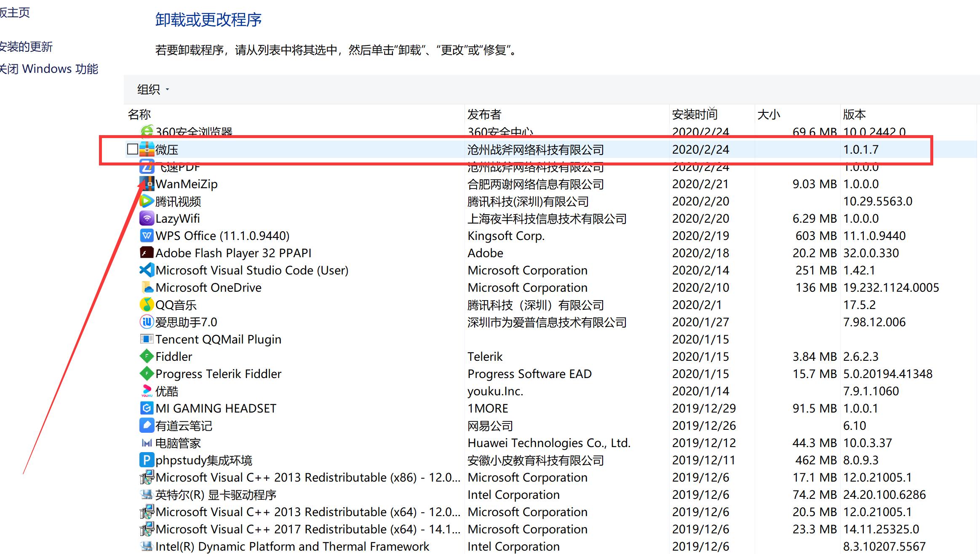
Task: Select the LazyWifi purple icon
Action: [x=147, y=218]
